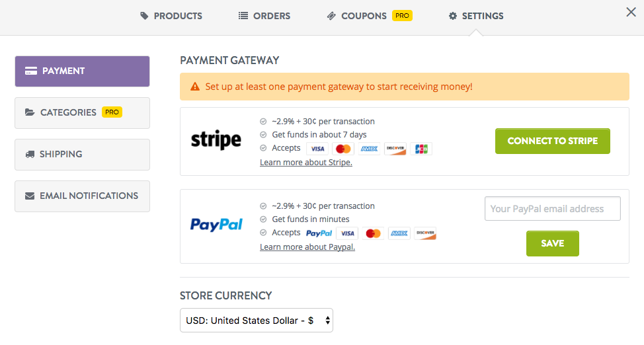644x345 pixels.
Task: Switch to the Orders tab
Action: click(264, 16)
